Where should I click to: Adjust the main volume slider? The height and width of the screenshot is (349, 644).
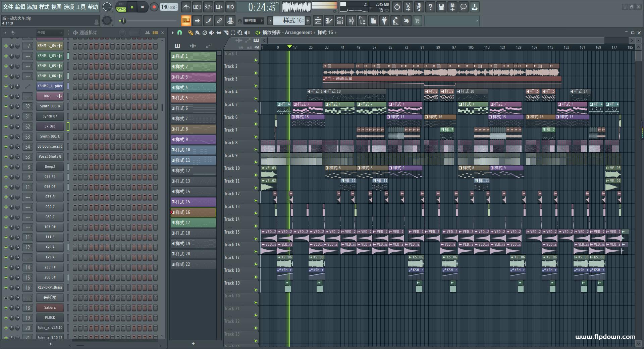[148, 21]
